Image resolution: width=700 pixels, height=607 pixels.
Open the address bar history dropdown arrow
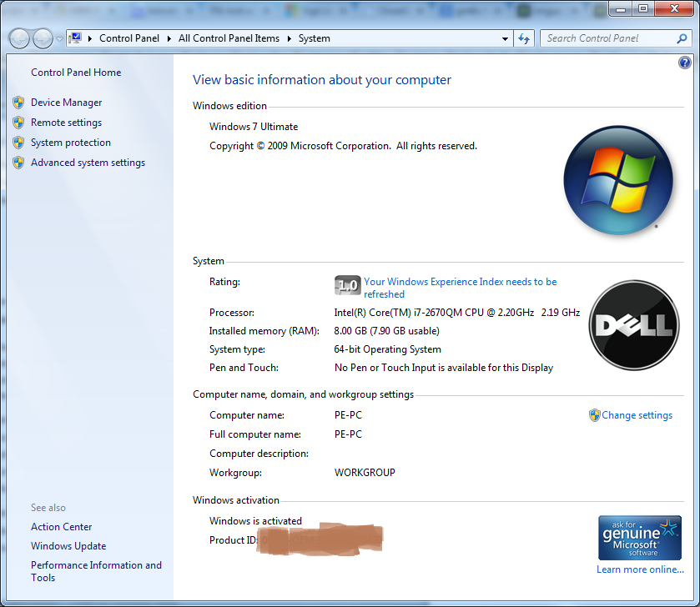[x=505, y=39]
